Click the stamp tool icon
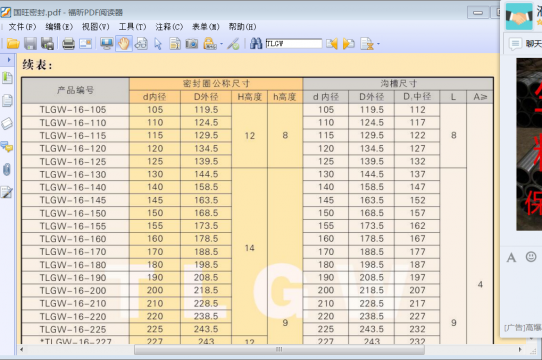The width and height of the screenshot is (542, 360). [x=210, y=44]
